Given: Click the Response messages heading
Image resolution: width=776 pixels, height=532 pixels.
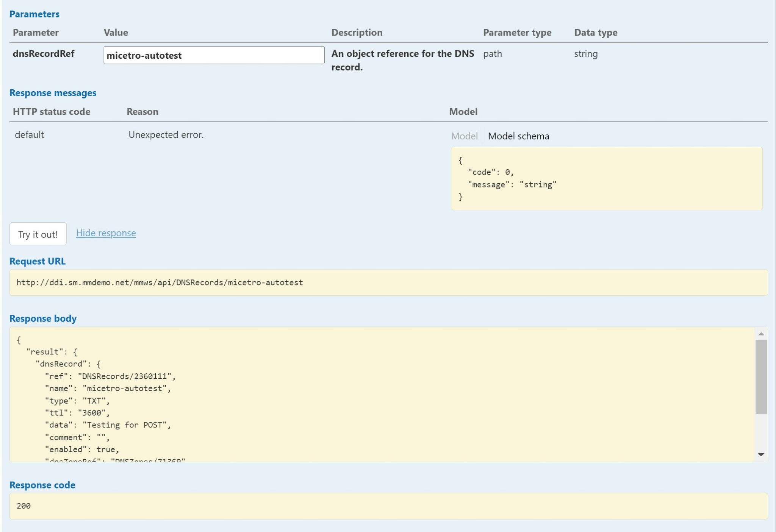Looking at the screenshot, I should click(53, 93).
